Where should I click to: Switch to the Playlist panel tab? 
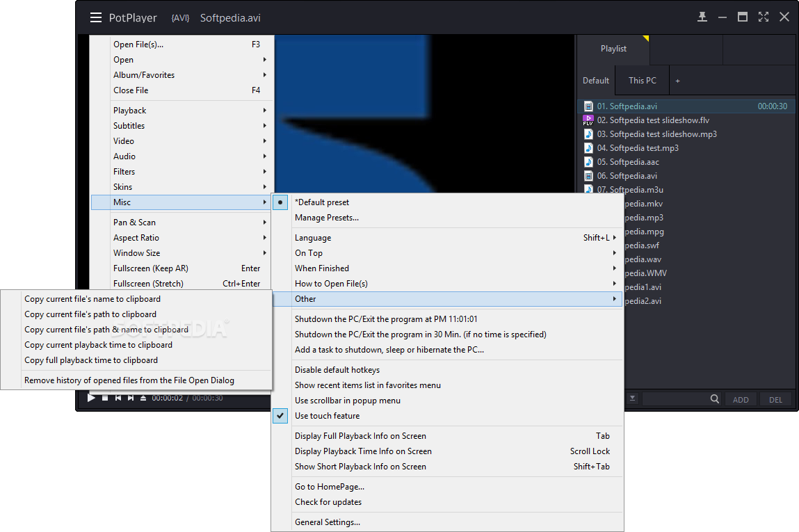(x=613, y=49)
